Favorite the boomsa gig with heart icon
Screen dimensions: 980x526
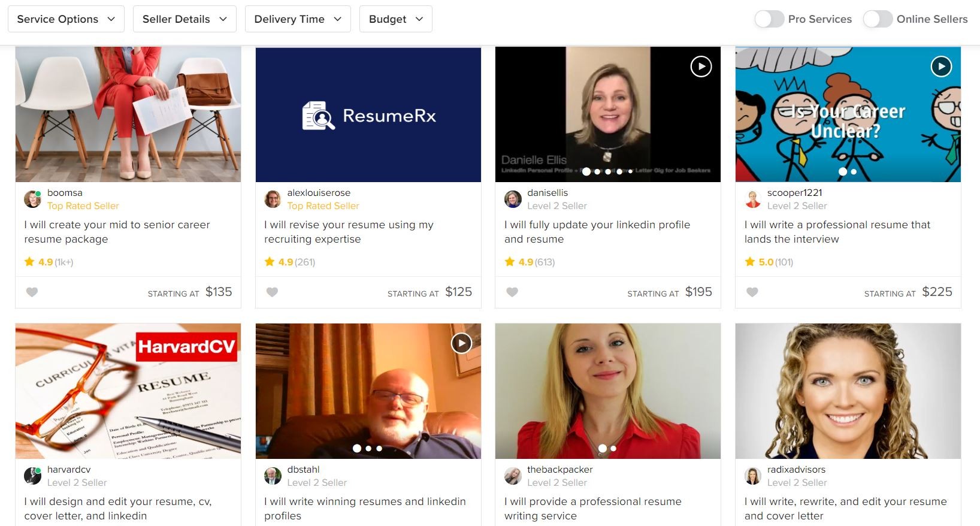(32, 292)
